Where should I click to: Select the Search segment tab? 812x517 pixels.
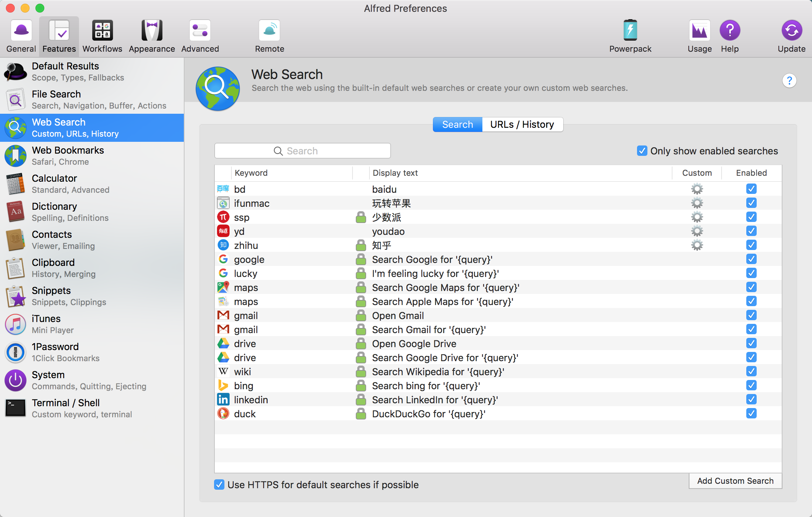click(x=457, y=124)
